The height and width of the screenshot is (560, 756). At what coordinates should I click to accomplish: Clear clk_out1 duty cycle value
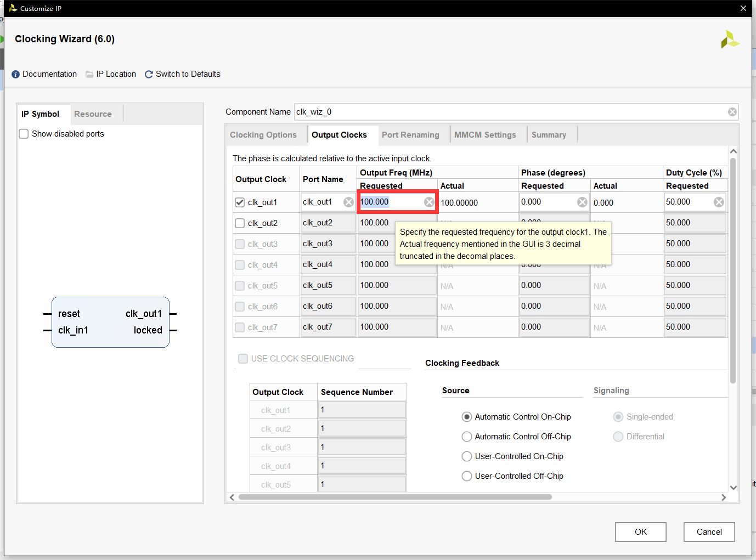coord(719,202)
